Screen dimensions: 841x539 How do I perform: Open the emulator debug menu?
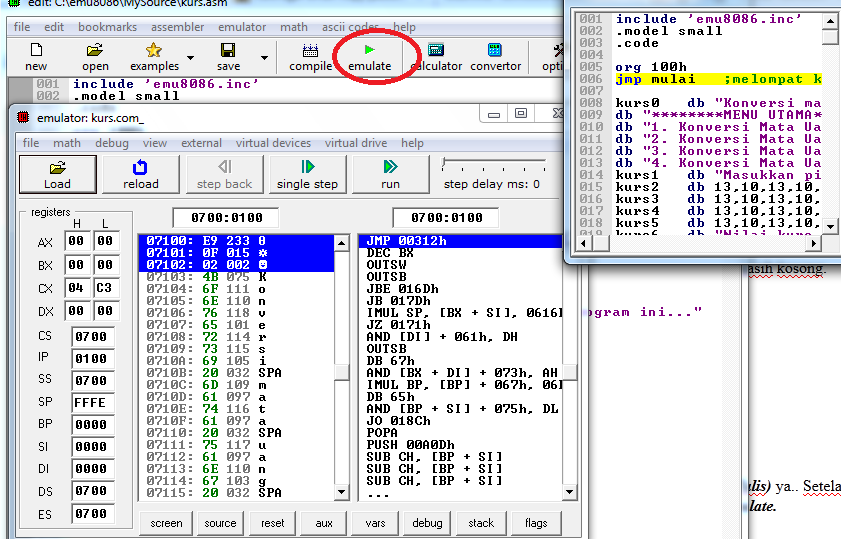pos(112,143)
